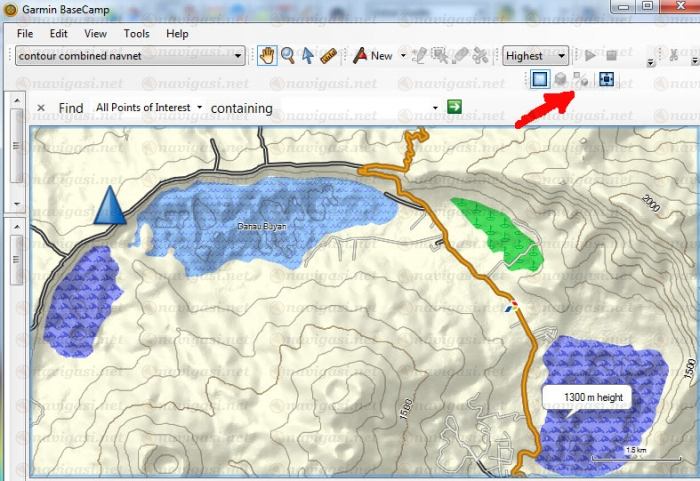Click the fit-to-view icon right of mixed view
700x481 pixels.
click(607, 79)
